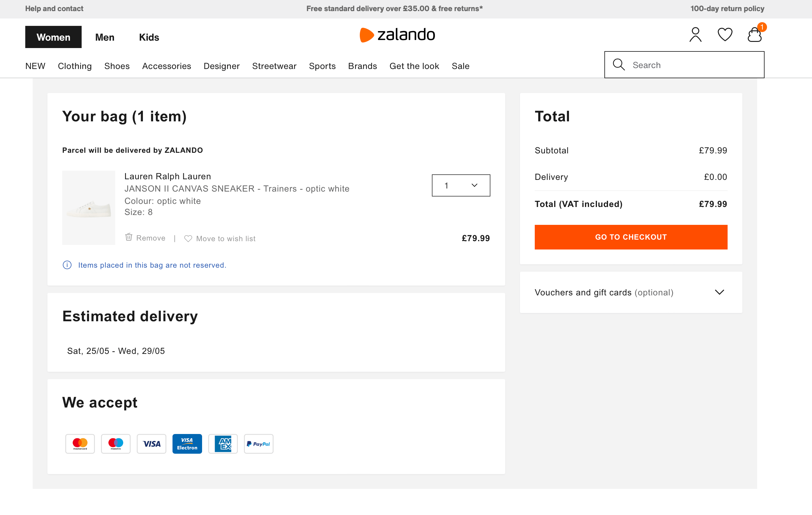Click the GO TO CHECKOUT button
Screen dimensions: 812x515
631,237
